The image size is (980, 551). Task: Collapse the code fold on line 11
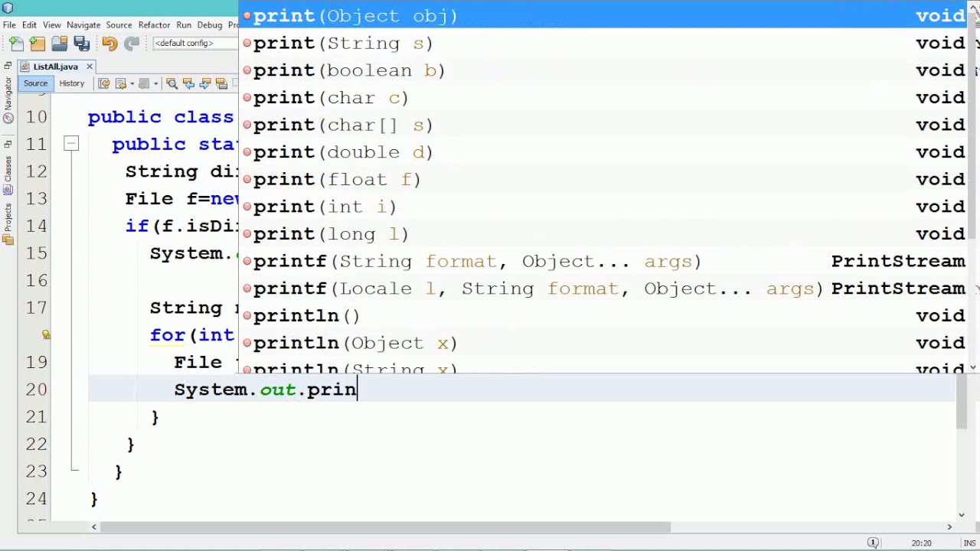[x=70, y=143]
